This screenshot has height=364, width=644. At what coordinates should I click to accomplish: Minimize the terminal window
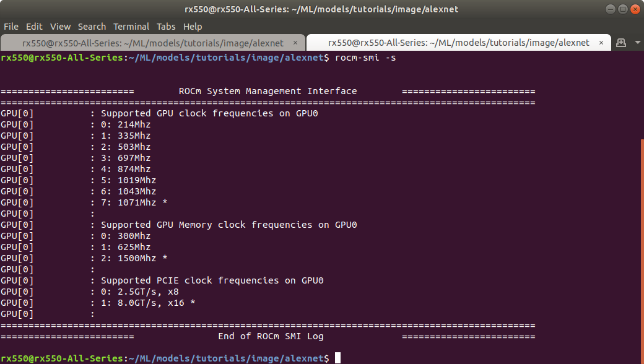[610, 9]
